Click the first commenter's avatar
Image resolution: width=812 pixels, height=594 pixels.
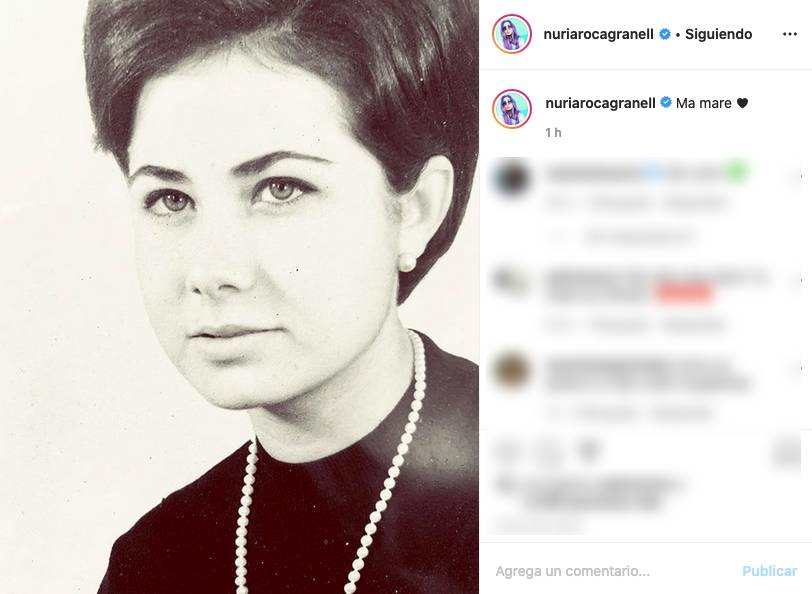[513, 180]
